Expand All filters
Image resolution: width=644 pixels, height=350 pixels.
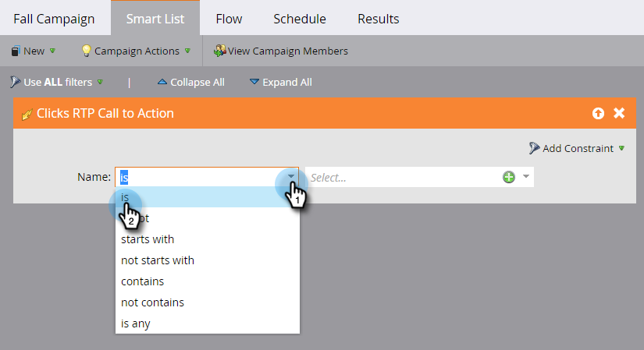point(280,82)
